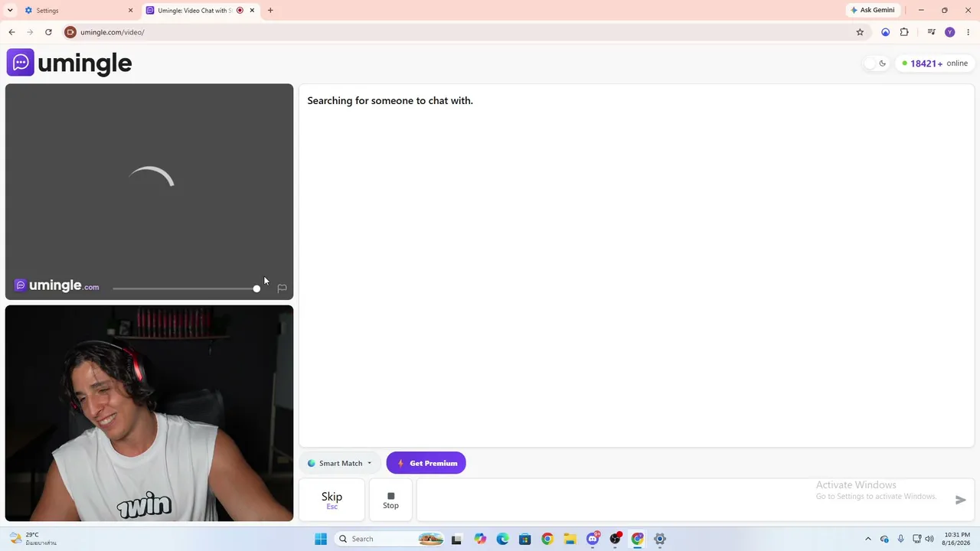Open the Discord icon with notification badge
The image size is (980, 551).
click(x=593, y=539)
